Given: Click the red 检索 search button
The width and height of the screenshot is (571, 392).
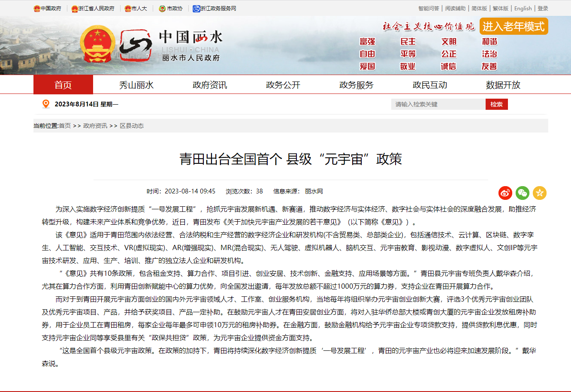Looking at the screenshot, I should click(x=497, y=104).
